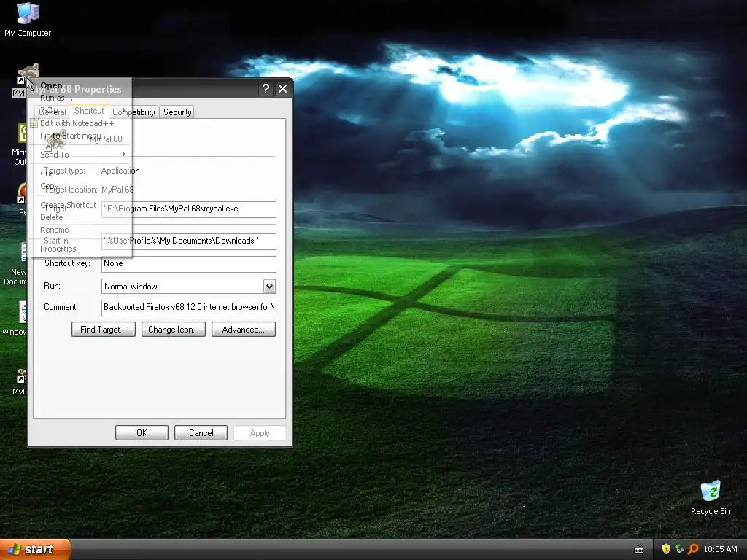Click the question mark help button in Properties
Image resolution: width=747 pixels, height=560 pixels.
point(266,88)
